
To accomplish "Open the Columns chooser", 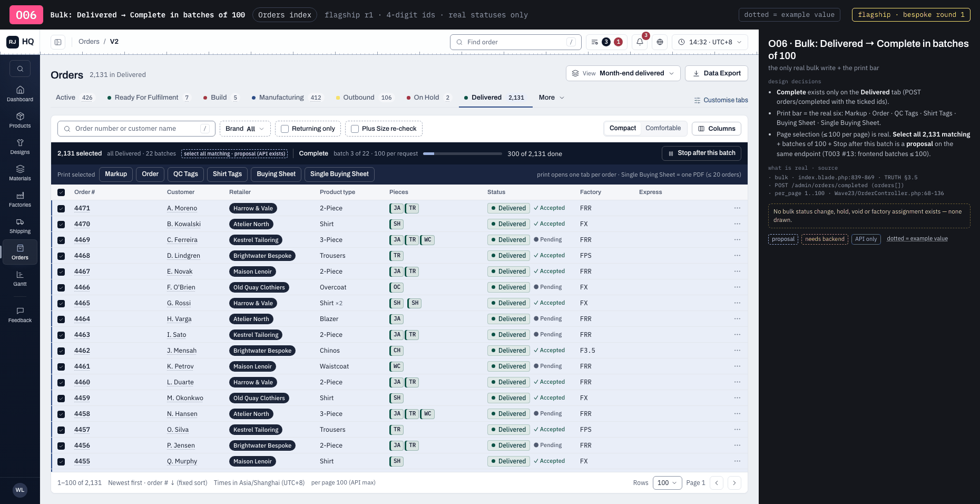I will [717, 129].
